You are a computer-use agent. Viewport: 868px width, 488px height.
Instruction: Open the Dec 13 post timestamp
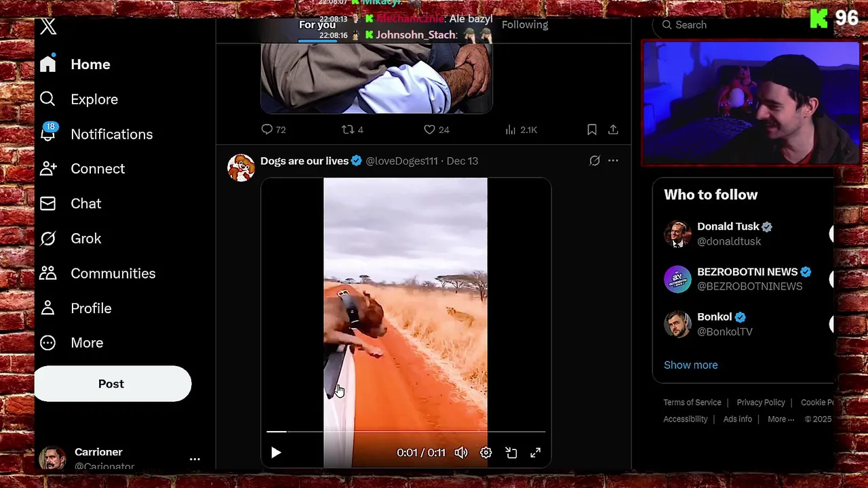[x=462, y=161]
